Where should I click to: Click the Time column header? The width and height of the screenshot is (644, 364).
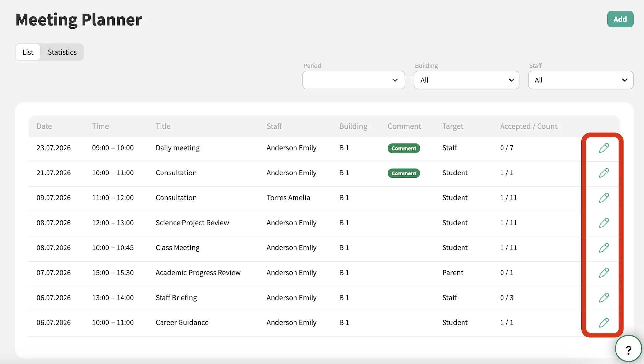(100, 126)
